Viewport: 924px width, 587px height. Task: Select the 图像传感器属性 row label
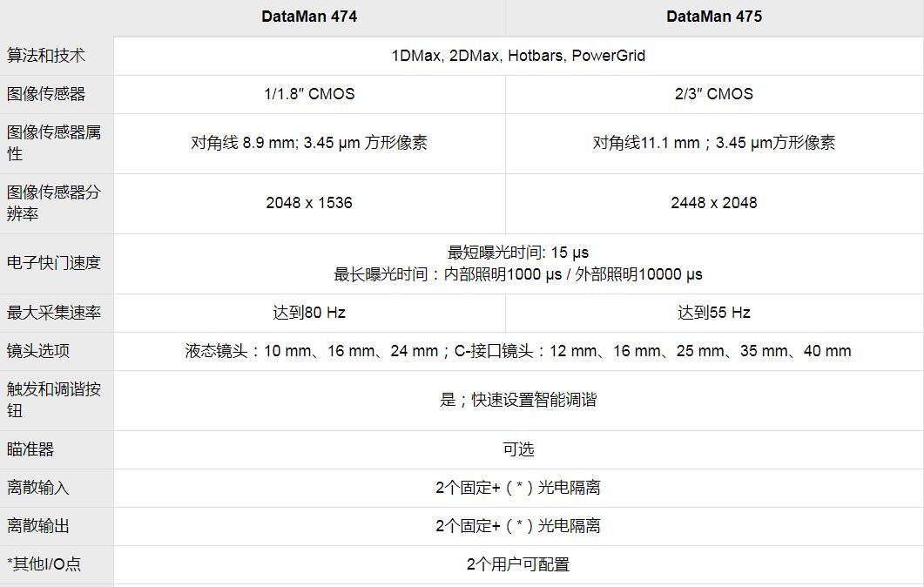point(48,144)
